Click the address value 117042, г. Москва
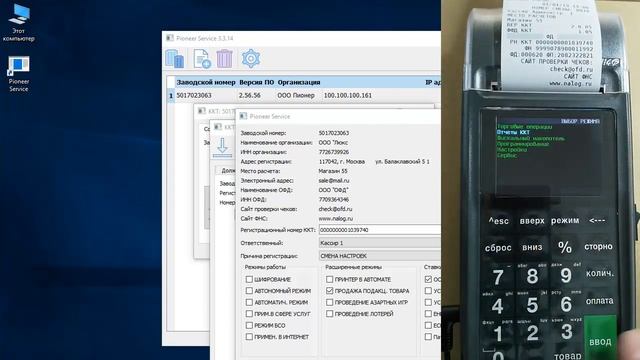The width and height of the screenshot is (640, 360). pos(342,162)
